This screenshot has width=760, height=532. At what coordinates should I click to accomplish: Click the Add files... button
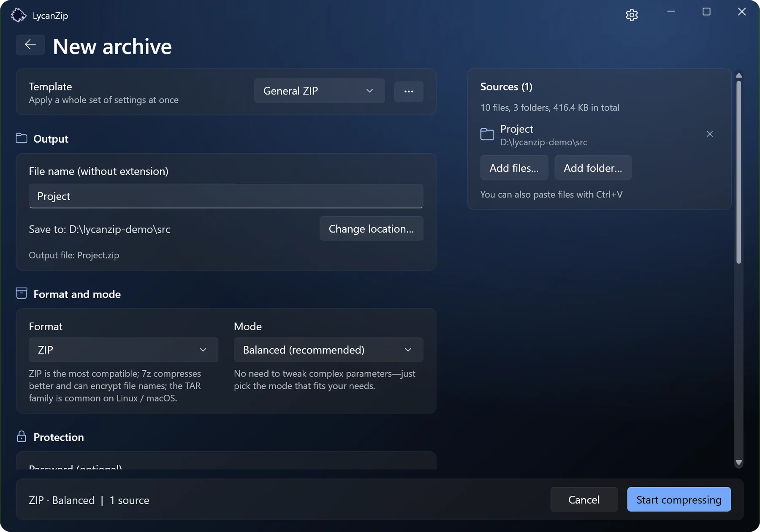[514, 168]
